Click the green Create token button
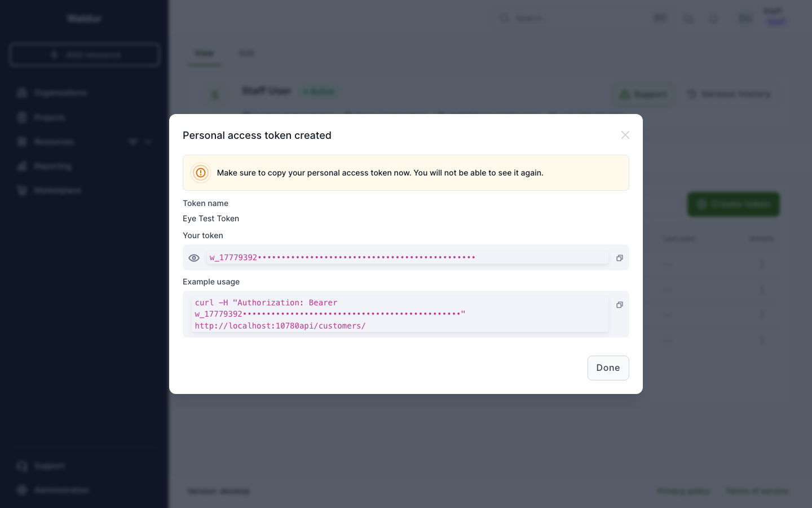This screenshot has width=812, height=508. click(x=733, y=204)
